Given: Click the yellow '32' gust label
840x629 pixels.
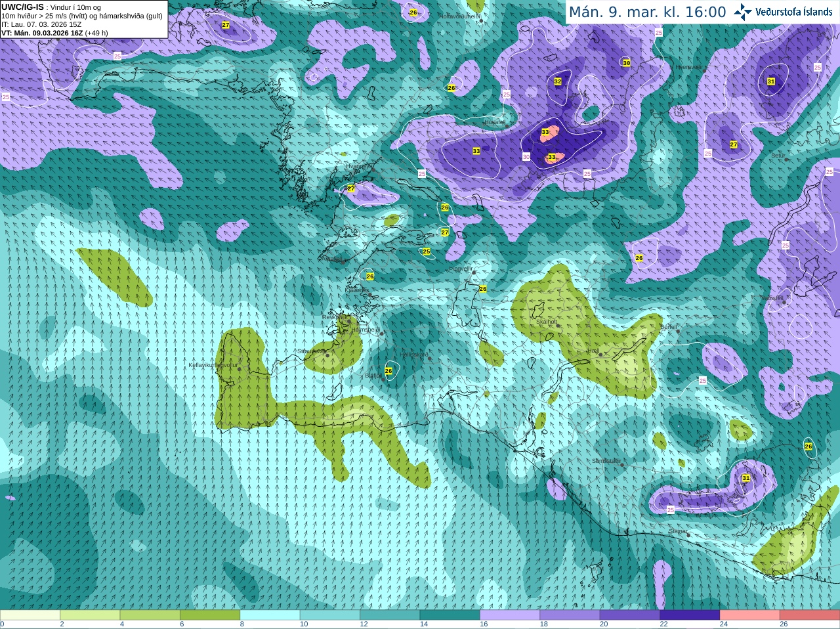Looking at the screenshot, I should tap(558, 81).
